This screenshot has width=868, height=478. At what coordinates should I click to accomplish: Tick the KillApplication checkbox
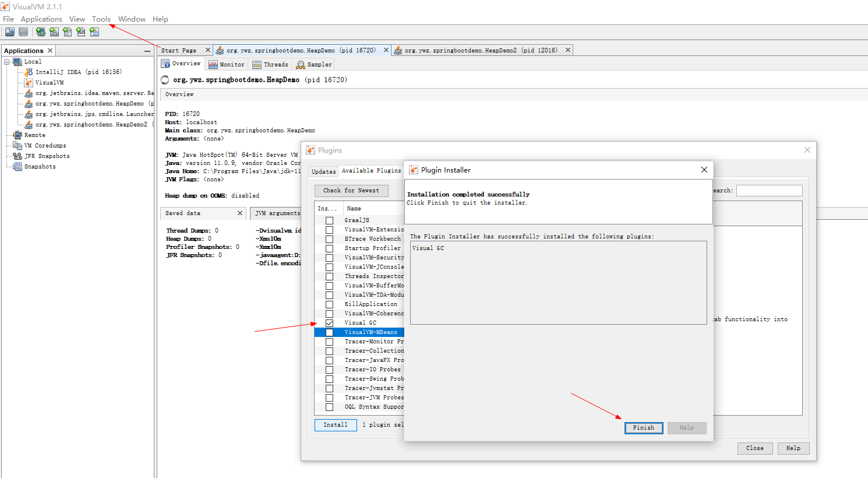coord(329,304)
